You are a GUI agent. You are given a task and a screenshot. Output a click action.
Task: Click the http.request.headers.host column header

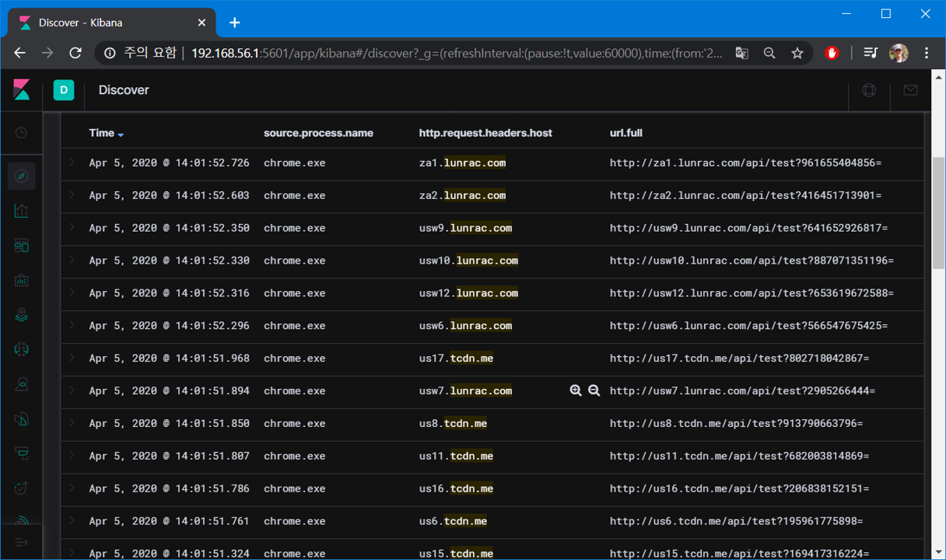485,133
